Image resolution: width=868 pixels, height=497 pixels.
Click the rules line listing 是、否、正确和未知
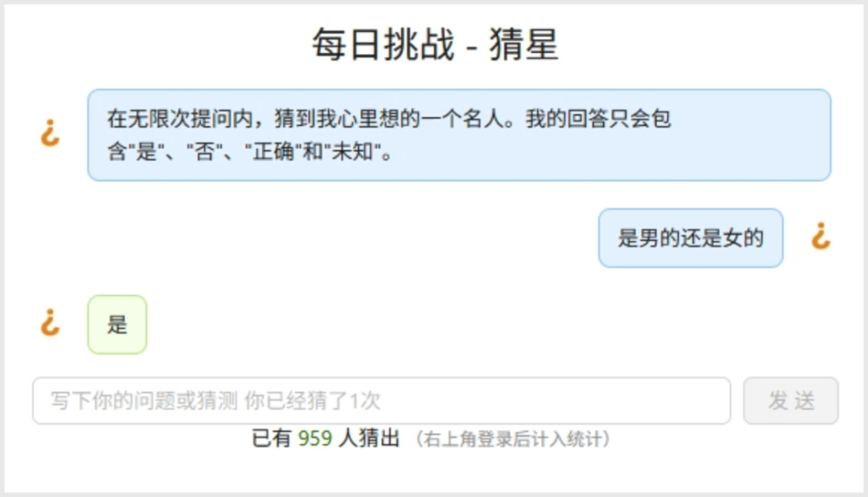click(x=250, y=152)
